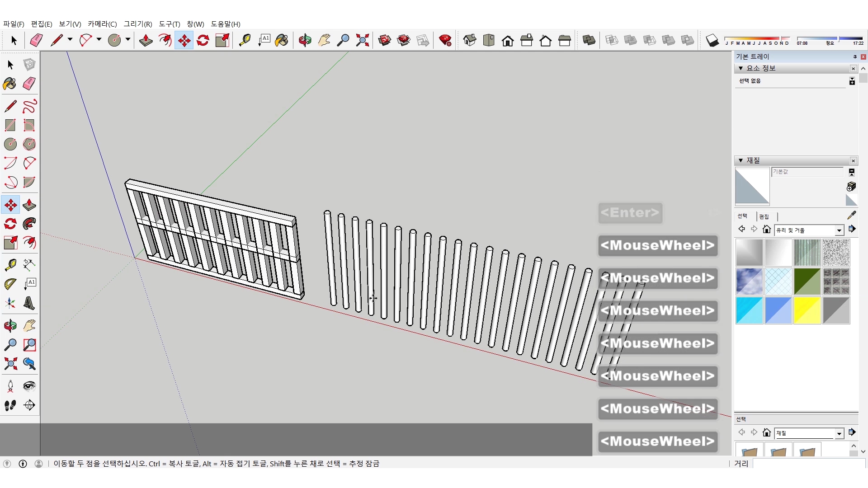Switch to the 편집 tab in materials

click(764, 216)
